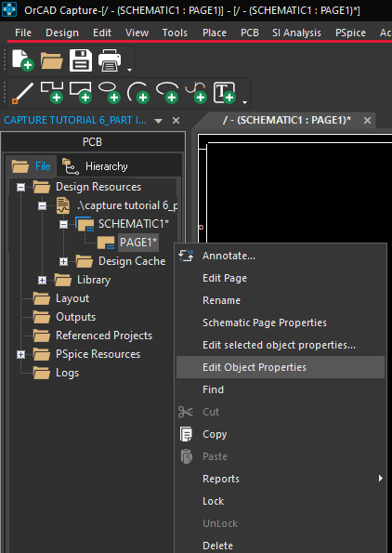Open the View menu

pyautogui.click(x=137, y=33)
